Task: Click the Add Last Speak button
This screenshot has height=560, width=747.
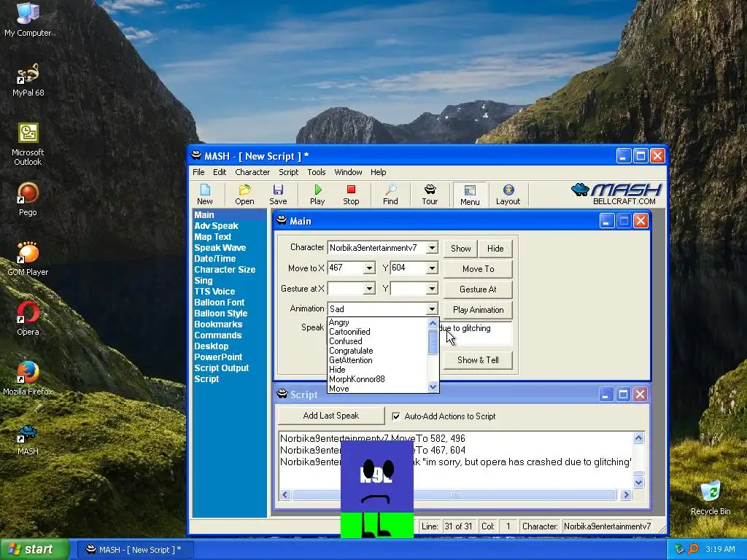Action: pos(331,416)
